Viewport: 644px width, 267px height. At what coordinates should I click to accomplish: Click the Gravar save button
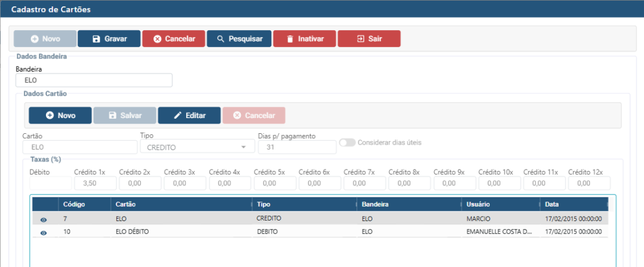coord(109,39)
